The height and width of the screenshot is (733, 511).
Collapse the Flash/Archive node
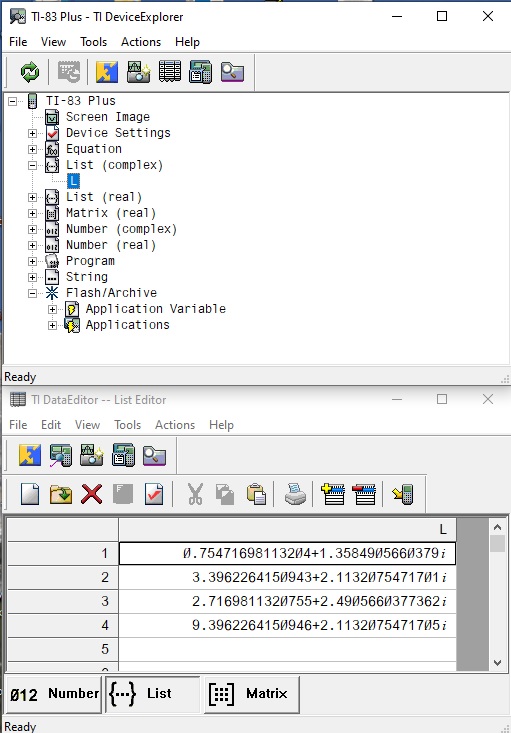click(x=32, y=293)
